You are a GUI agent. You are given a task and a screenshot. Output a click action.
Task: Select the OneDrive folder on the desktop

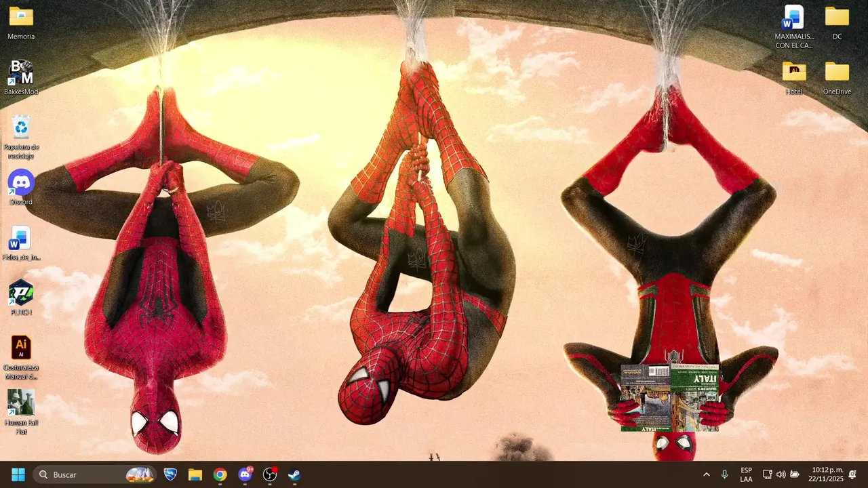[x=837, y=78]
